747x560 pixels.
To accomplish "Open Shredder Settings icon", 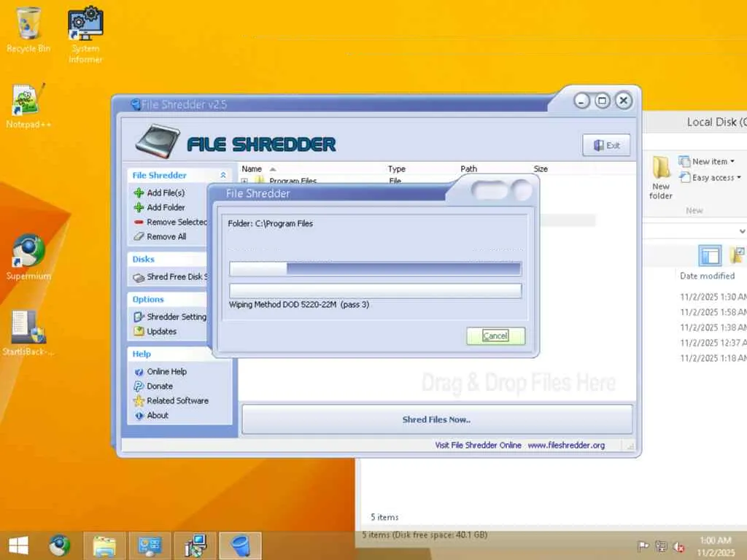I will pyautogui.click(x=139, y=316).
